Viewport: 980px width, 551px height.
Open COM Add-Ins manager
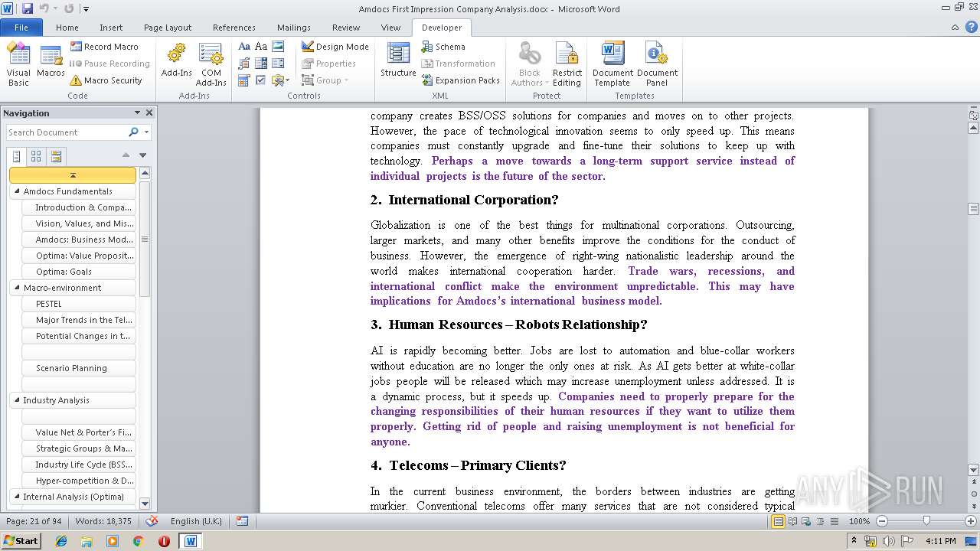[211, 64]
